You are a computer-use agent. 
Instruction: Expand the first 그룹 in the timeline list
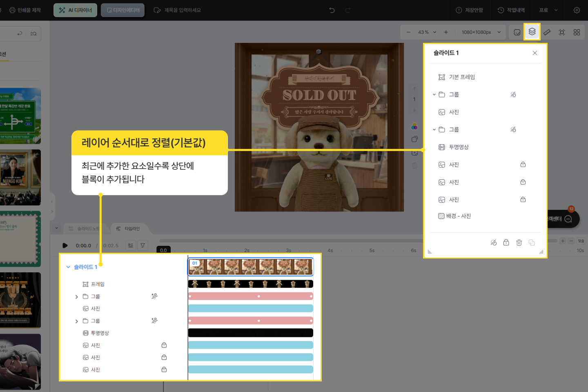point(76,296)
